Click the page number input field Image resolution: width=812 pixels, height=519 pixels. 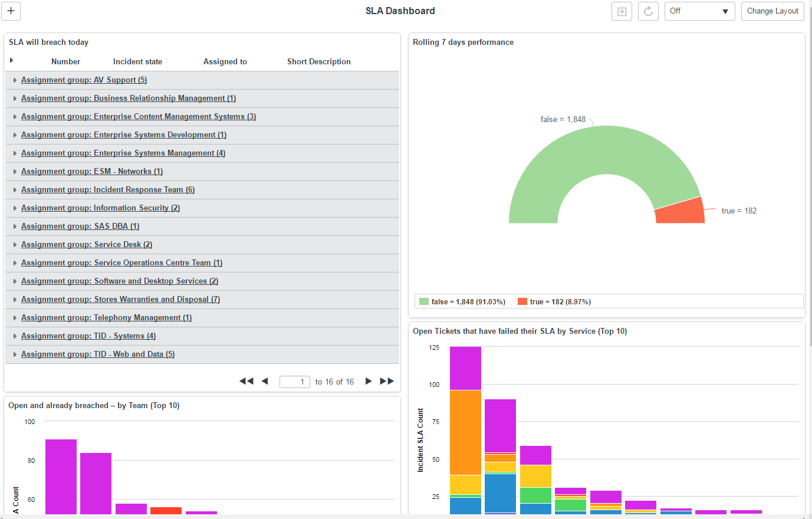click(x=294, y=382)
